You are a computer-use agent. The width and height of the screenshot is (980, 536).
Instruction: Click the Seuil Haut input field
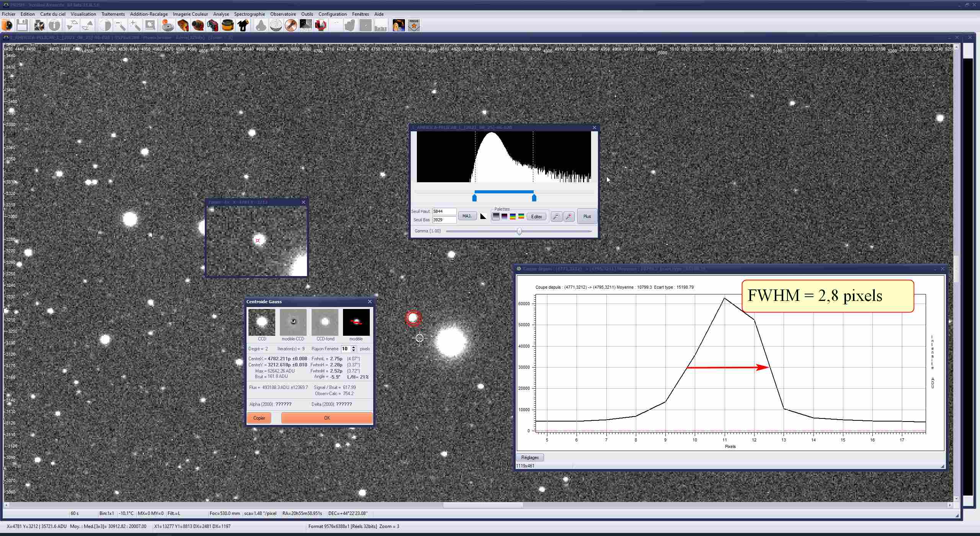[x=444, y=211]
